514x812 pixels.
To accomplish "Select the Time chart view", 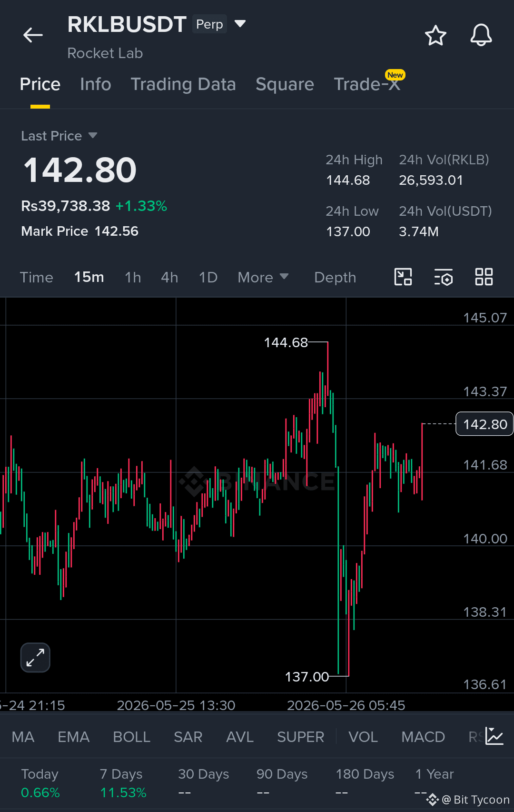I will (x=36, y=277).
